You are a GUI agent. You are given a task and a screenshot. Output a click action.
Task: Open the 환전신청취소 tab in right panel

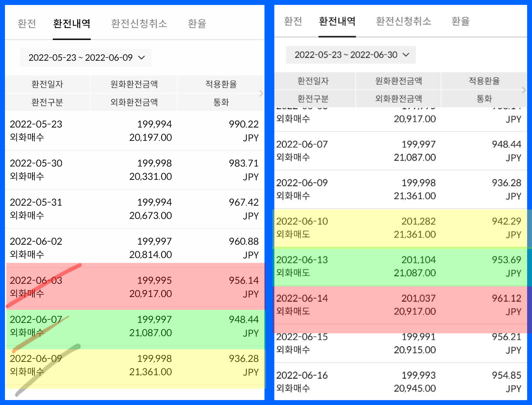[x=403, y=22]
